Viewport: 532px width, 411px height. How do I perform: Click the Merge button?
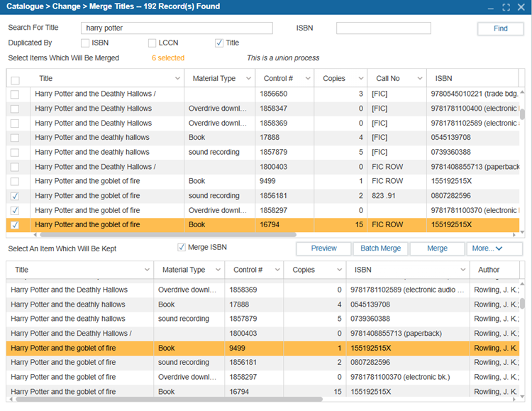[x=437, y=248]
